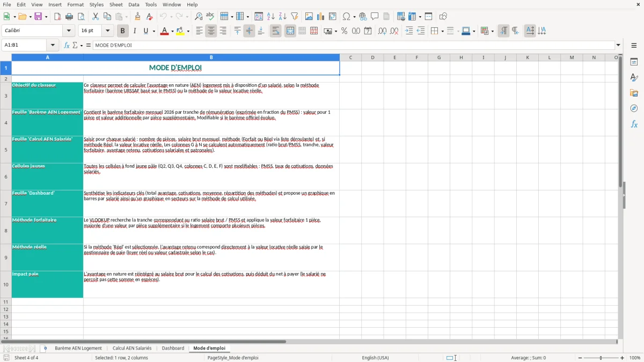Open sidebar Gallery panel icon
This screenshot has width=644, height=362.
pyautogui.click(x=634, y=93)
